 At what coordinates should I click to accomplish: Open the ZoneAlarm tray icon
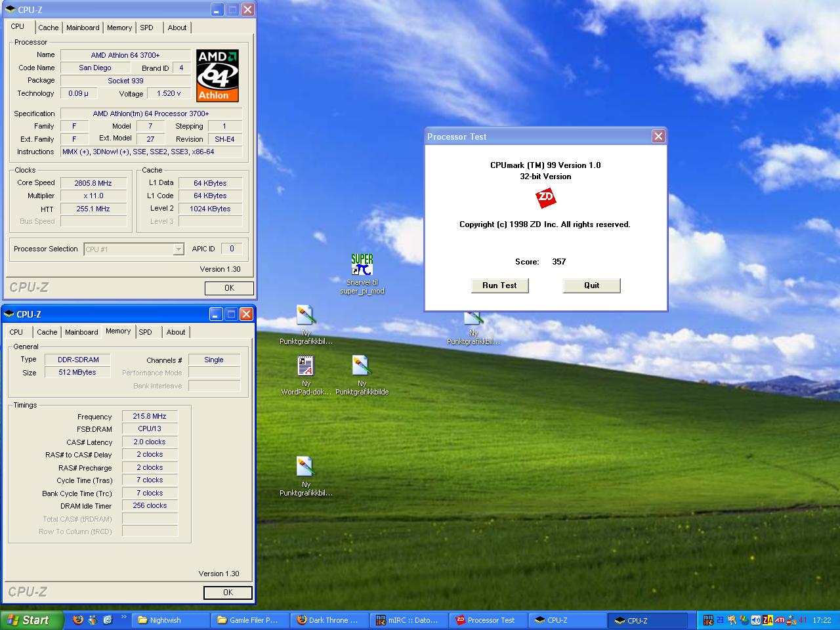tap(768, 620)
